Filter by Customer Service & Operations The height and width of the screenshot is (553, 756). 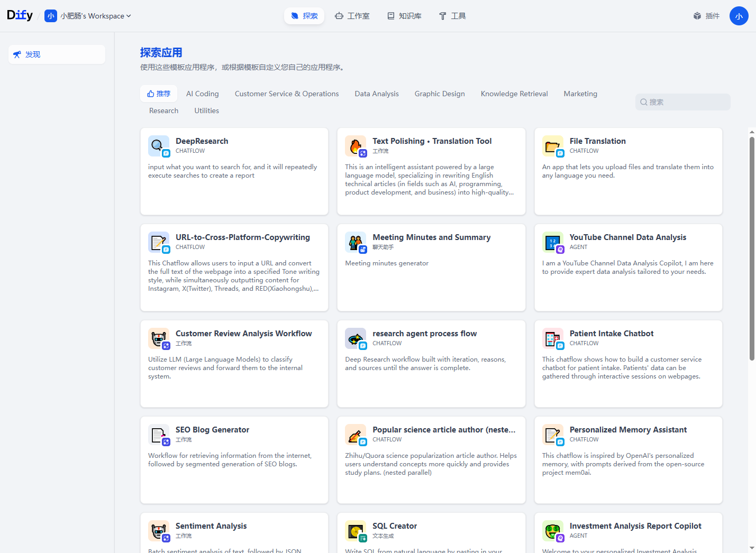pyautogui.click(x=287, y=94)
